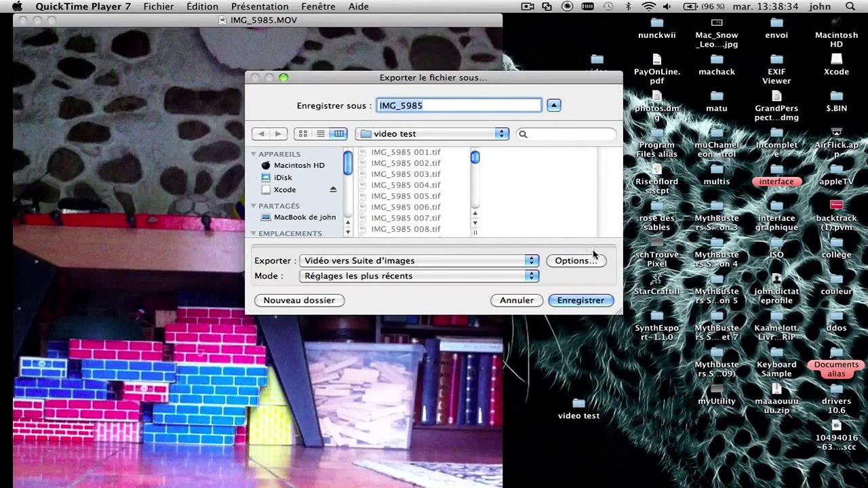Viewport: 868px width, 488px height.
Task: Go forward in the save dialog navigation
Action: coord(278,134)
